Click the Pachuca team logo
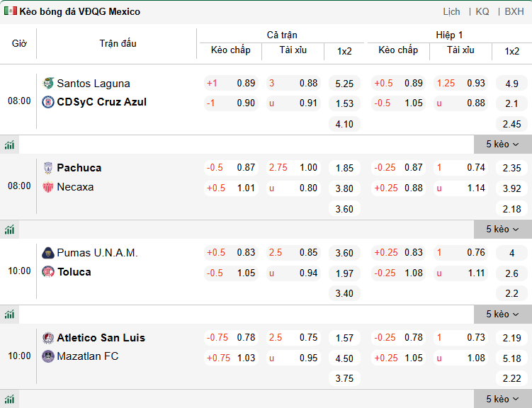The height and width of the screenshot is (408, 532). click(48, 168)
